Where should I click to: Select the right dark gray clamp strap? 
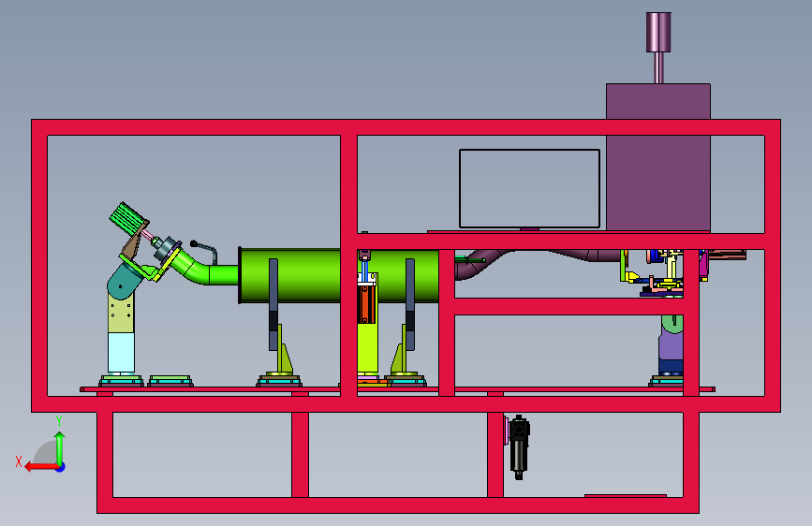pyautogui.click(x=410, y=304)
